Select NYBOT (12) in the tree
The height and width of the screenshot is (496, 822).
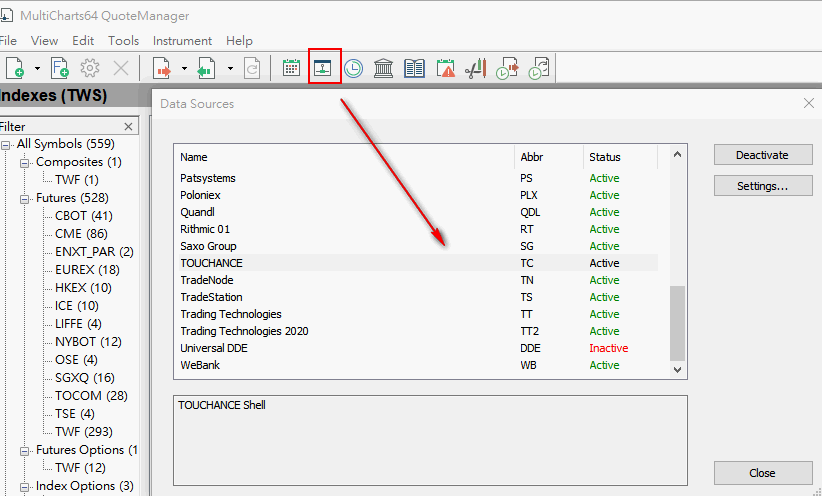(x=88, y=342)
